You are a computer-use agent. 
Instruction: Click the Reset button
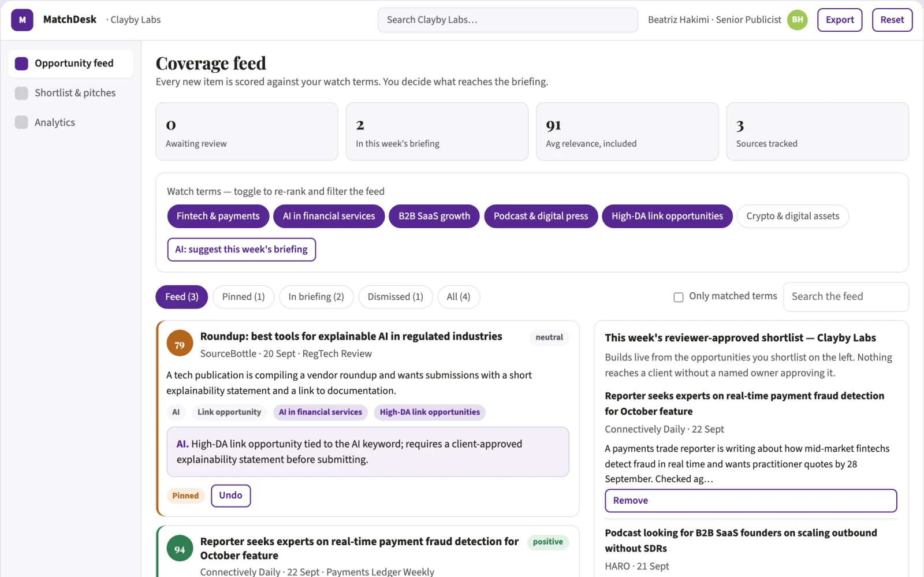(892, 20)
